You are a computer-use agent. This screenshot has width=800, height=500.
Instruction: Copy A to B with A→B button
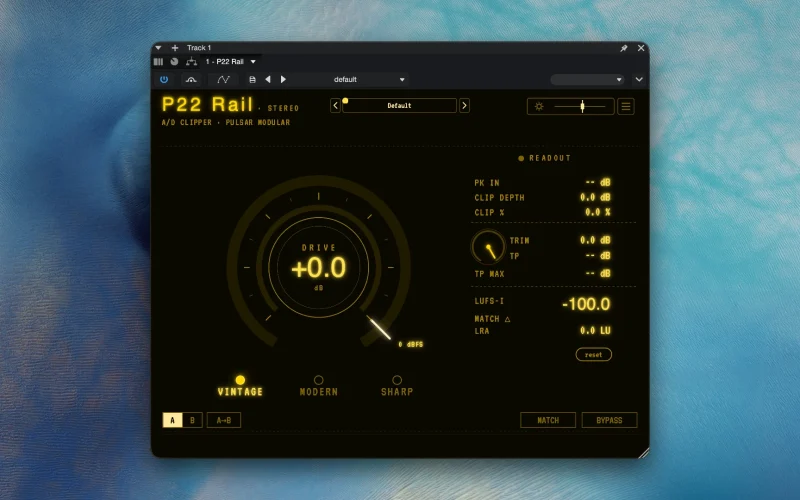223,420
